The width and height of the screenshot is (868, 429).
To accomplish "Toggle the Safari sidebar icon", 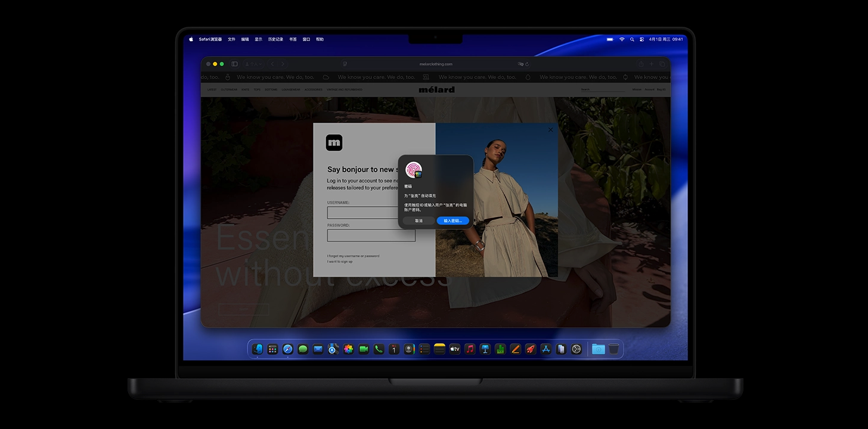I will tap(234, 64).
